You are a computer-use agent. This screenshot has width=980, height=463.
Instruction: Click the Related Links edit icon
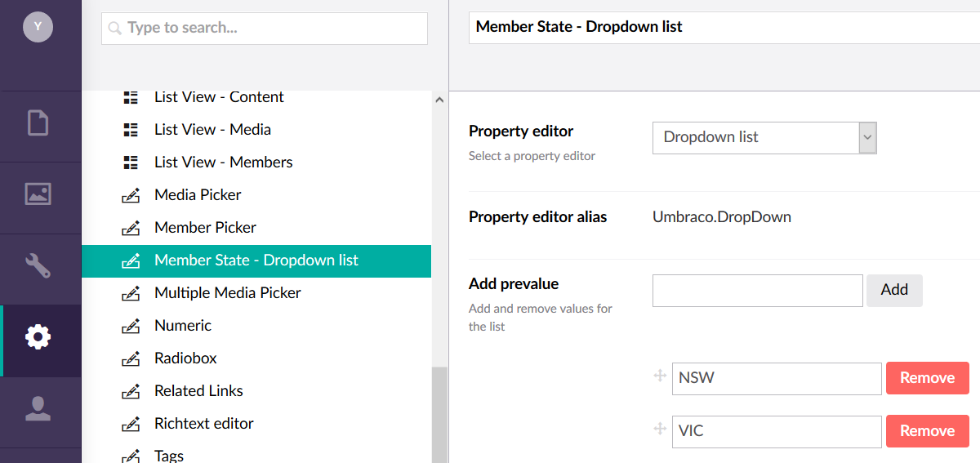(131, 391)
